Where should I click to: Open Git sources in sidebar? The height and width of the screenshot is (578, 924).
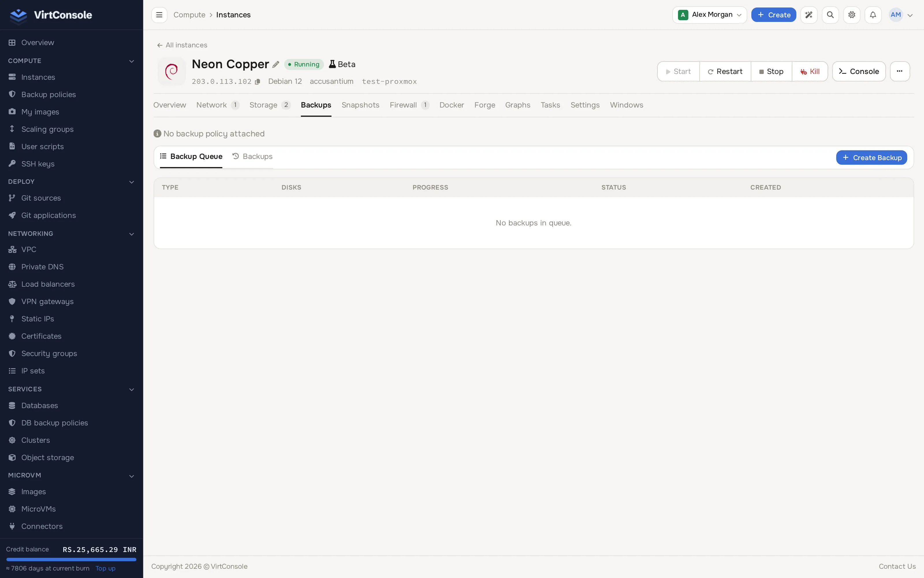click(x=41, y=198)
